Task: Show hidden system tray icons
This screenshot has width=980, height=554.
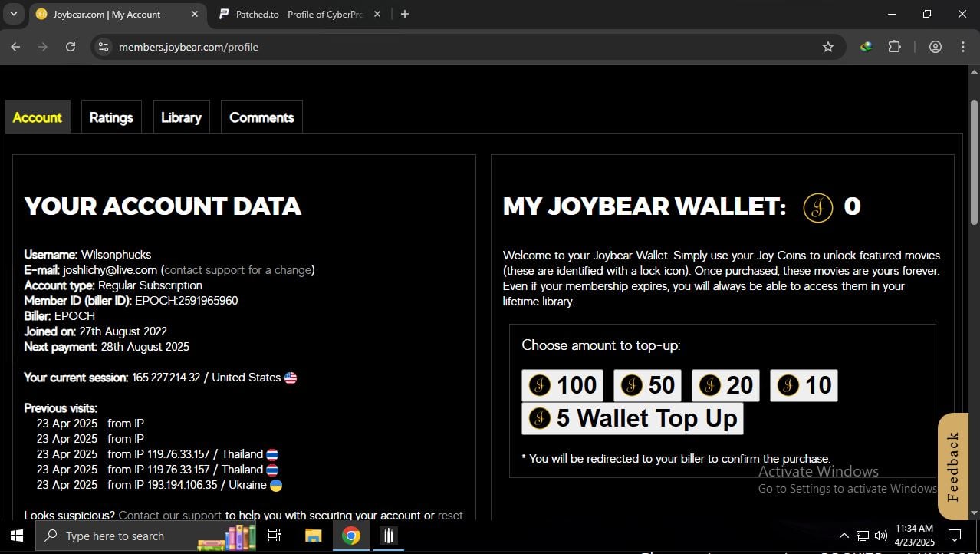Action: pos(844,536)
